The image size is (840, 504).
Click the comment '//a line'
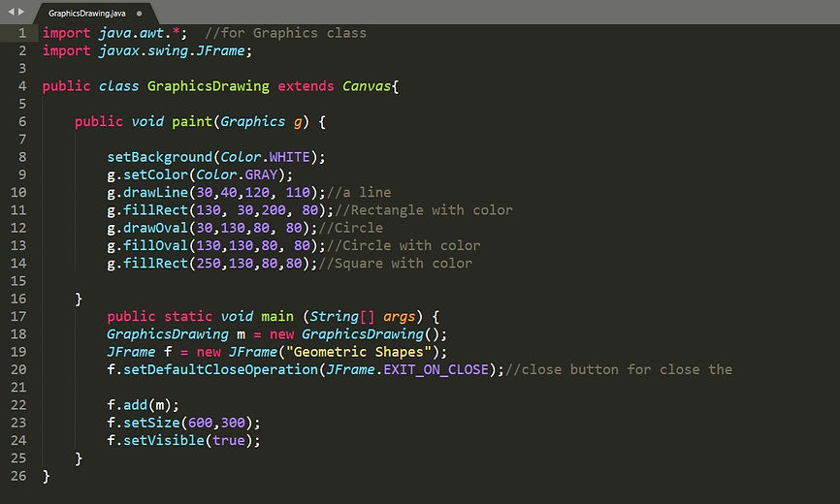pyautogui.click(x=359, y=193)
